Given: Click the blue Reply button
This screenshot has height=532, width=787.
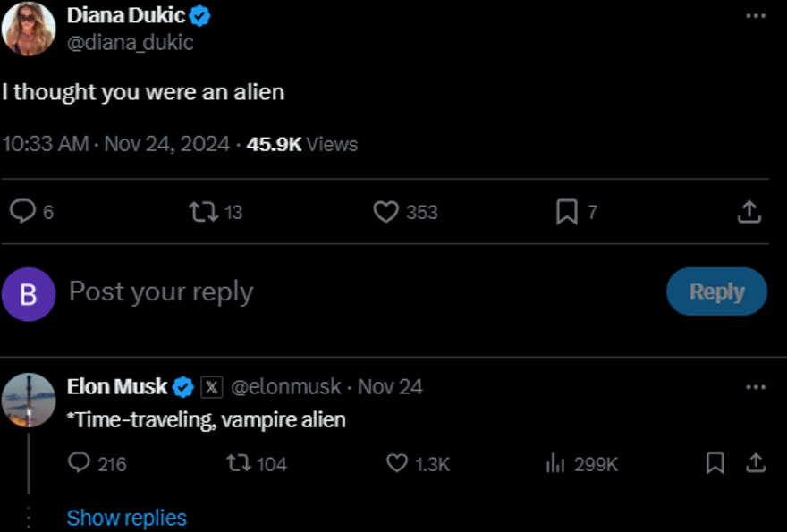Looking at the screenshot, I should (x=716, y=291).
